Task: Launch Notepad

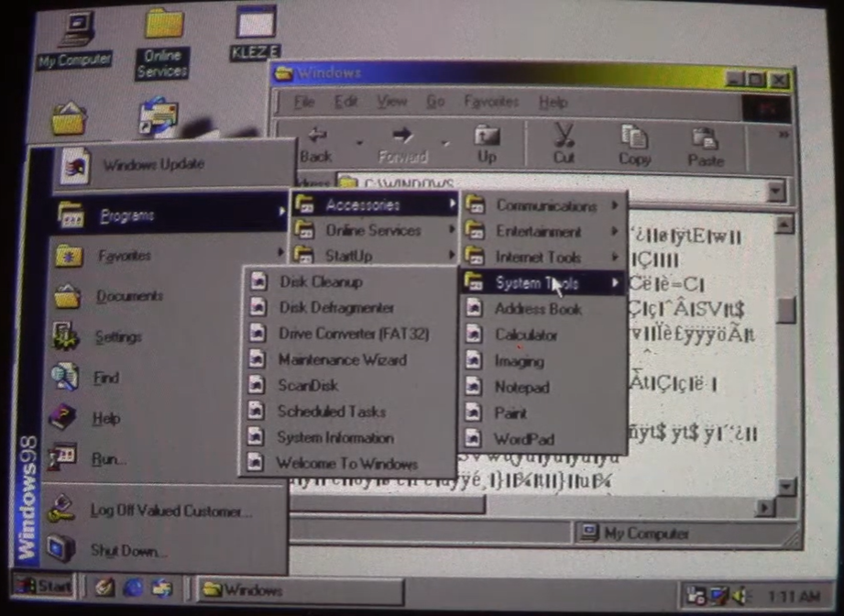Action: pyautogui.click(x=543, y=387)
